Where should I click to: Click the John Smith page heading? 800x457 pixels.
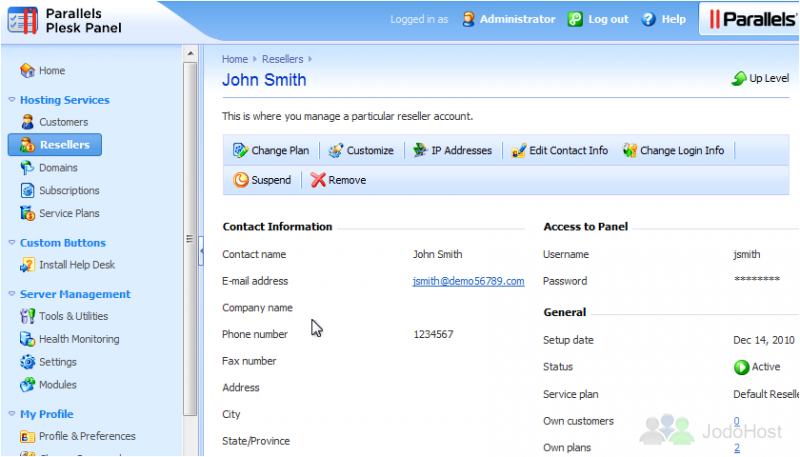click(x=264, y=80)
